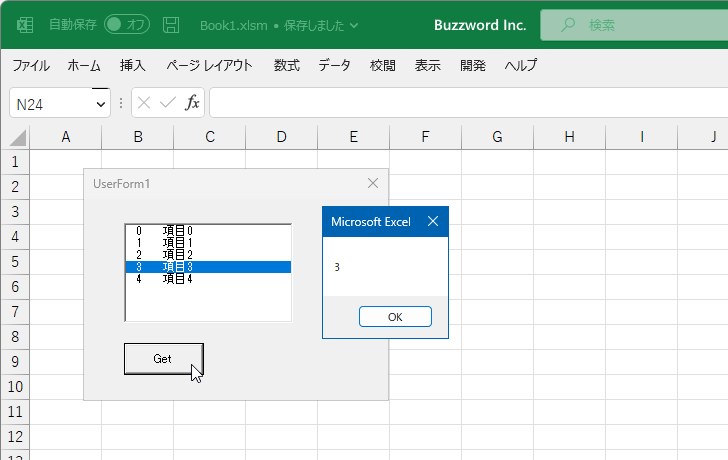The height and width of the screenshot is (460, 728).
Task: Open the Book1.xlsm saved-status dropdown
Action: click(x=354, y=26)
